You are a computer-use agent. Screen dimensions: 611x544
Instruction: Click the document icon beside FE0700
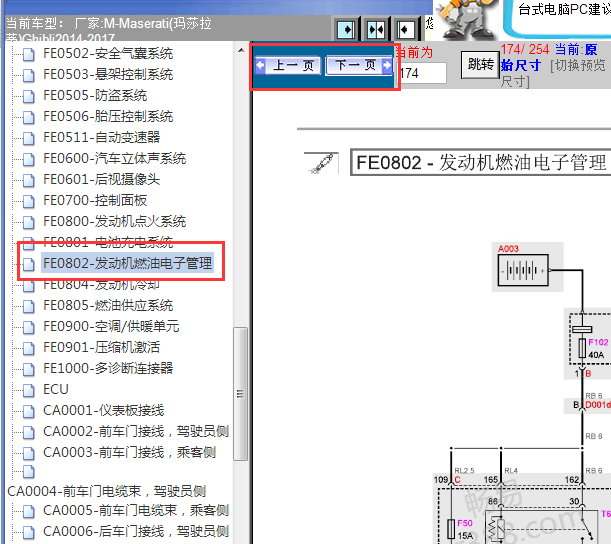[28, 201]
